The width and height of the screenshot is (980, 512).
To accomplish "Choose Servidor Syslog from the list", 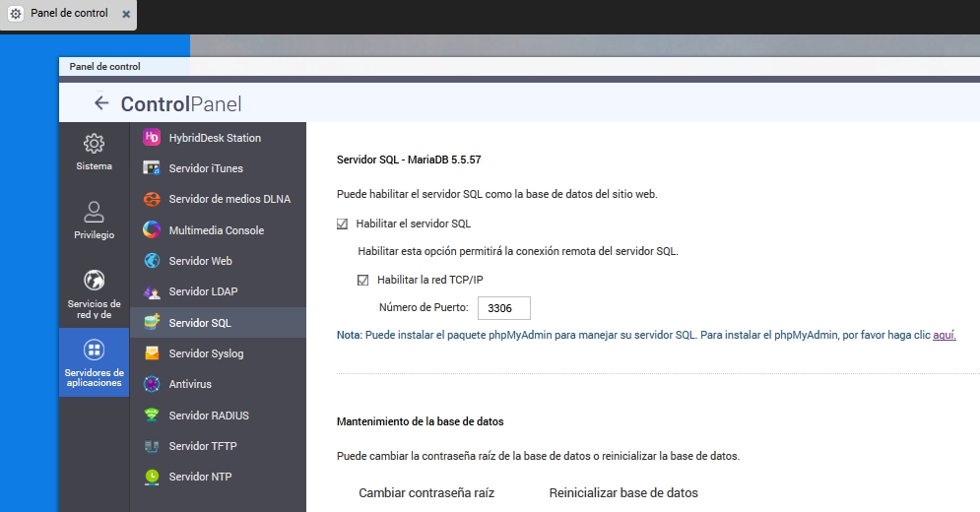I will coord(206,353).
